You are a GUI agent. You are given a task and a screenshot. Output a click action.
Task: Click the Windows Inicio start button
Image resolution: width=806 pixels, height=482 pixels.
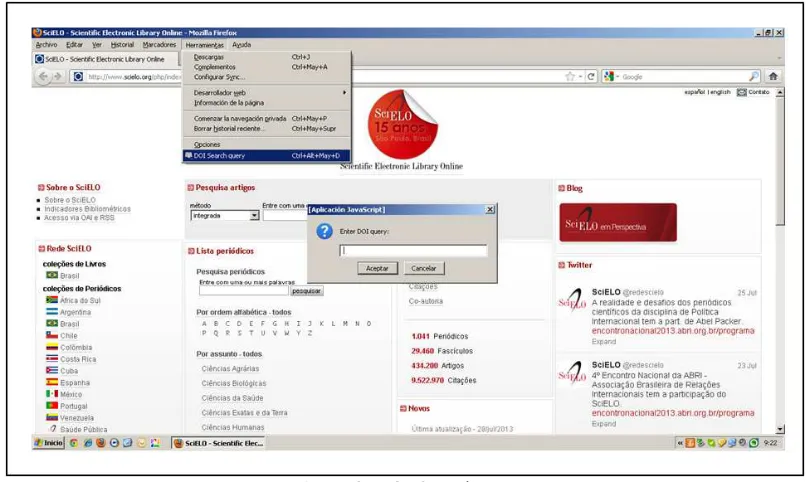[x=48, y=443]
